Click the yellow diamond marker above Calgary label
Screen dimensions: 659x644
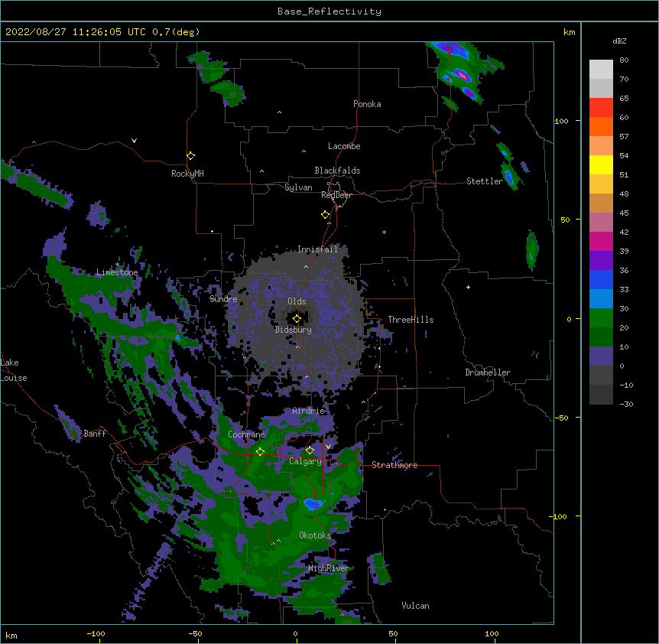pos(310,450)
